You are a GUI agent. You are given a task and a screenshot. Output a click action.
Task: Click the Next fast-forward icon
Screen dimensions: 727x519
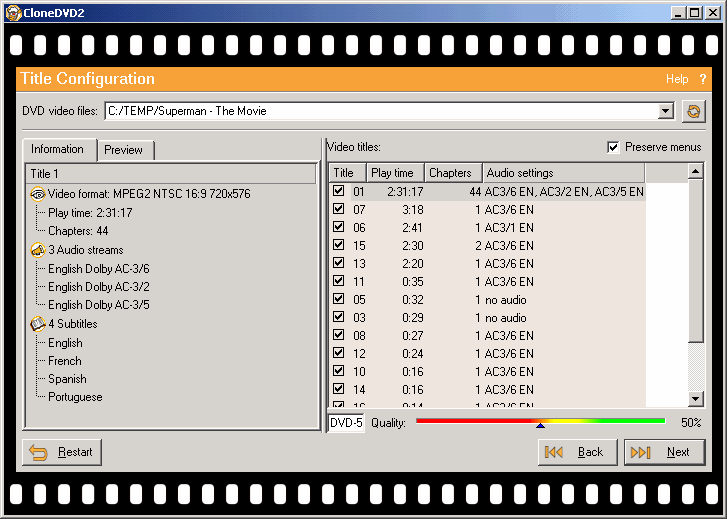(x=641, y=452)
